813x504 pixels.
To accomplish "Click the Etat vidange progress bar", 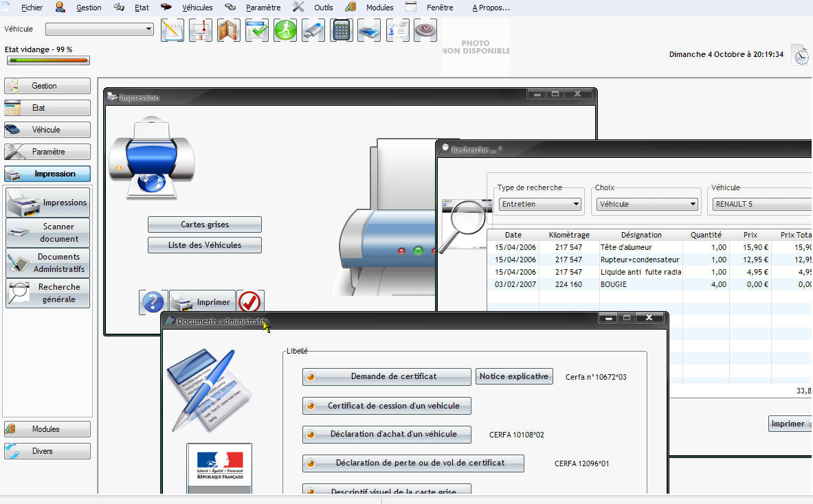I will (47, 60).
